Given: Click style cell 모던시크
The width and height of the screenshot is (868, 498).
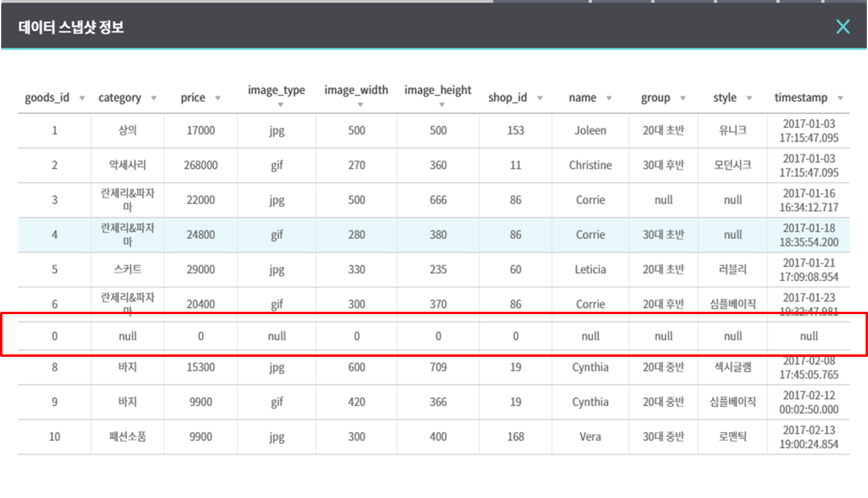Looking at the screenshot, I should (732, 165).
